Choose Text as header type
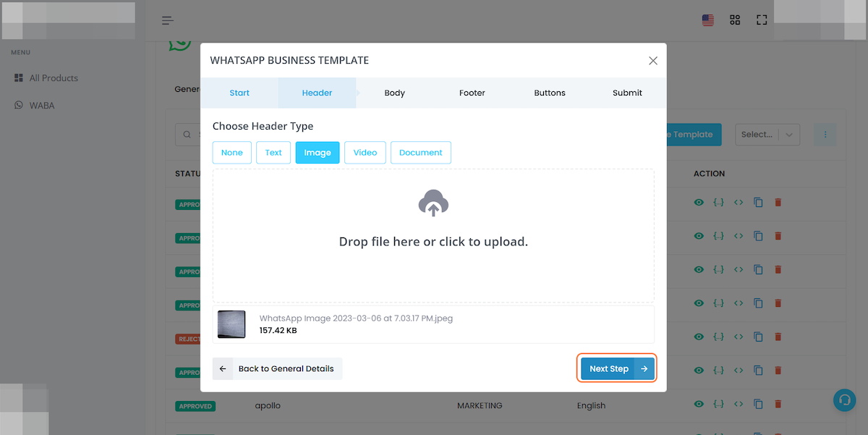This screenshot has height=435, width=868. (x=273, y=153)
